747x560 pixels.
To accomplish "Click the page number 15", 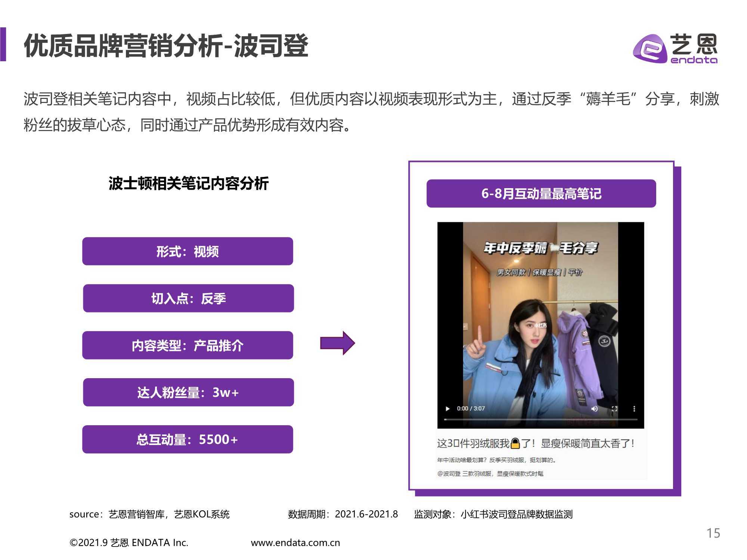I will (x=713, y=533).
